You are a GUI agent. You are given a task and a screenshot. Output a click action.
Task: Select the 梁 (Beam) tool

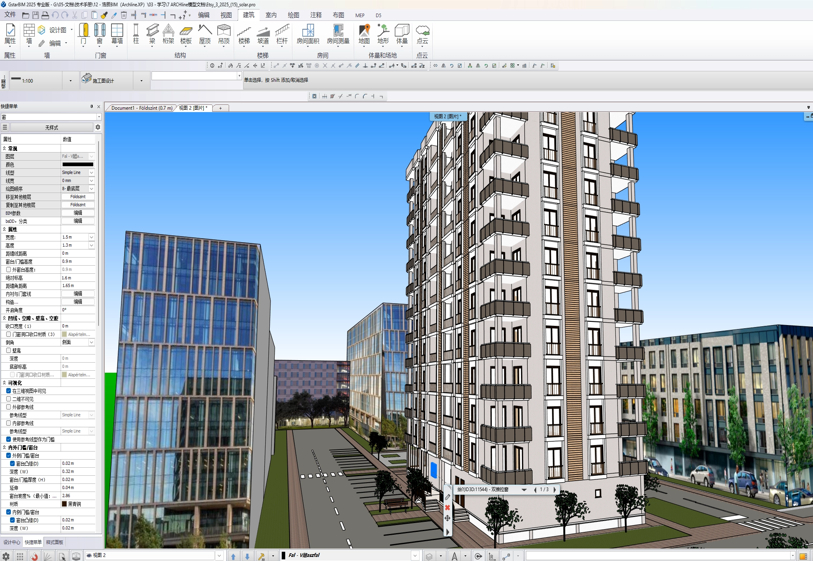pyautogui.click(x=152, y=34)
